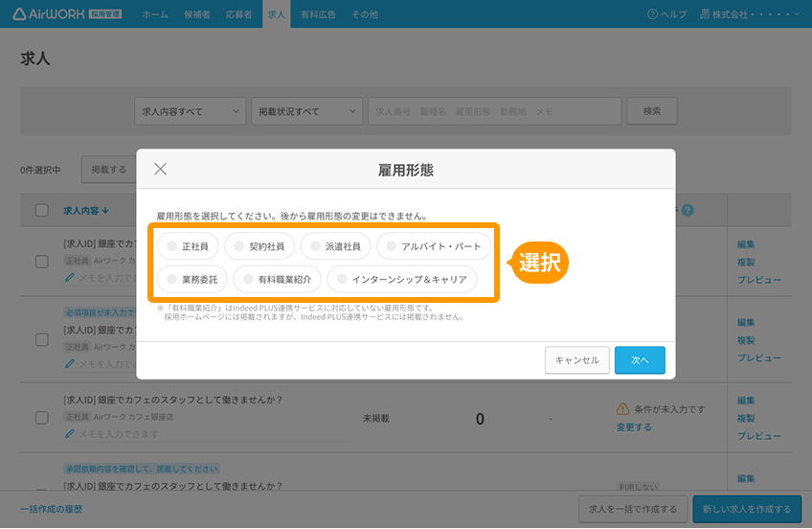Click the 変更する link
812x529 pixels.
[634, 427]
